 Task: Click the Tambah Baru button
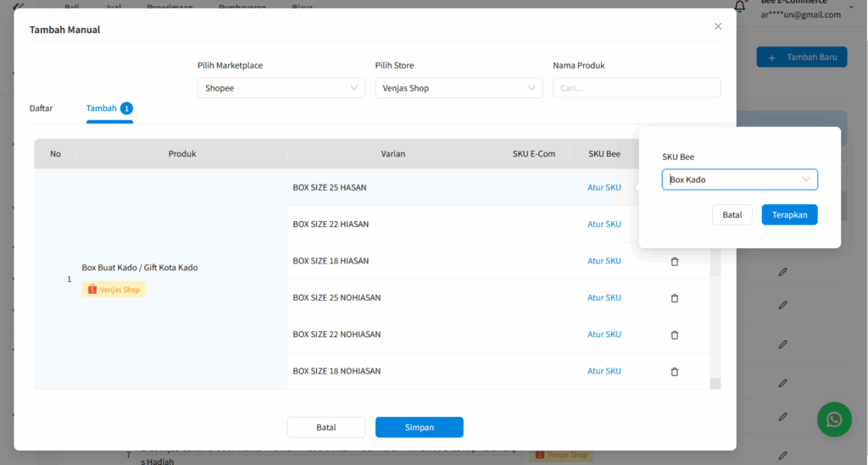[x=802, y=57]
